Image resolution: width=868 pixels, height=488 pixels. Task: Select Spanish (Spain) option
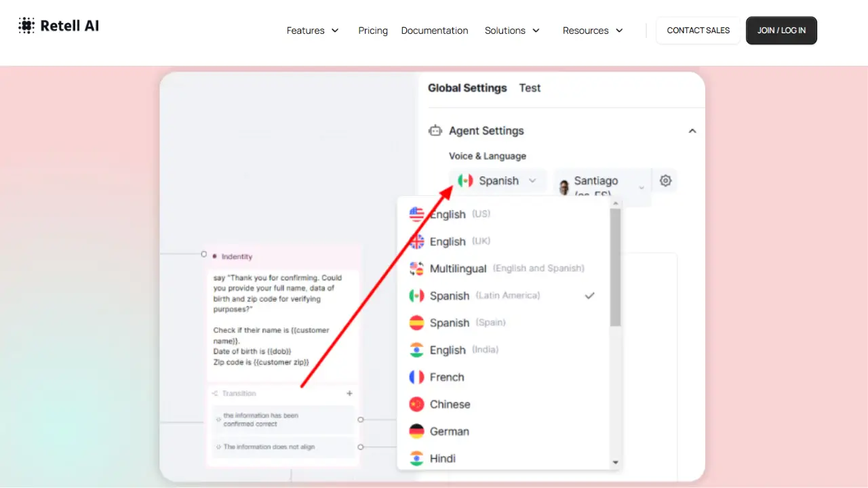(504, 323)
